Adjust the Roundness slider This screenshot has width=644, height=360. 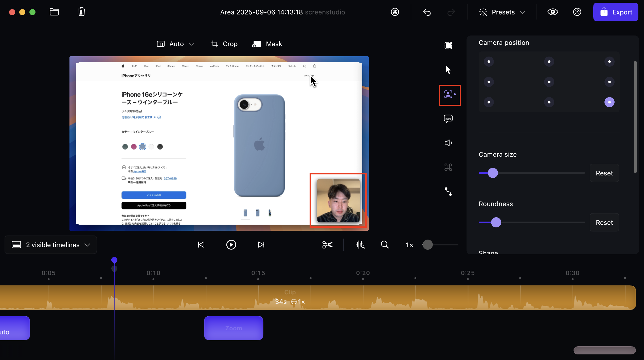[496, 222]
